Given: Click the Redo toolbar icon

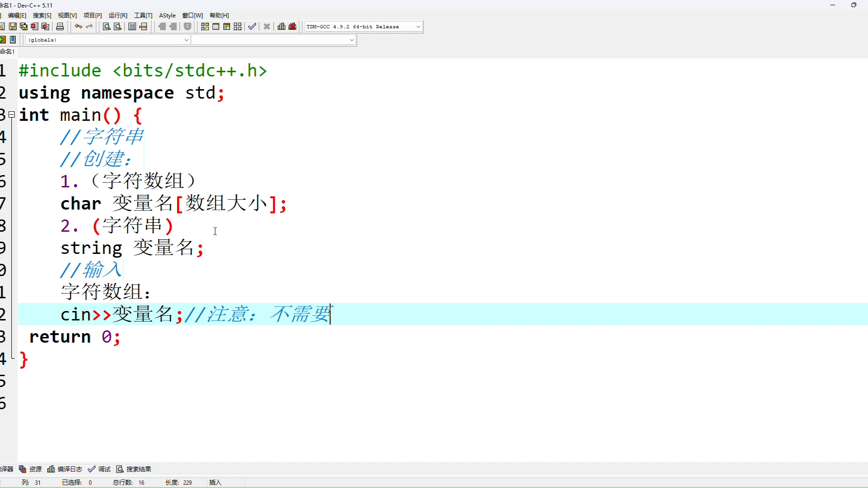Looking at the screenshot, I should pyautogui.click(x=89, y=26).
